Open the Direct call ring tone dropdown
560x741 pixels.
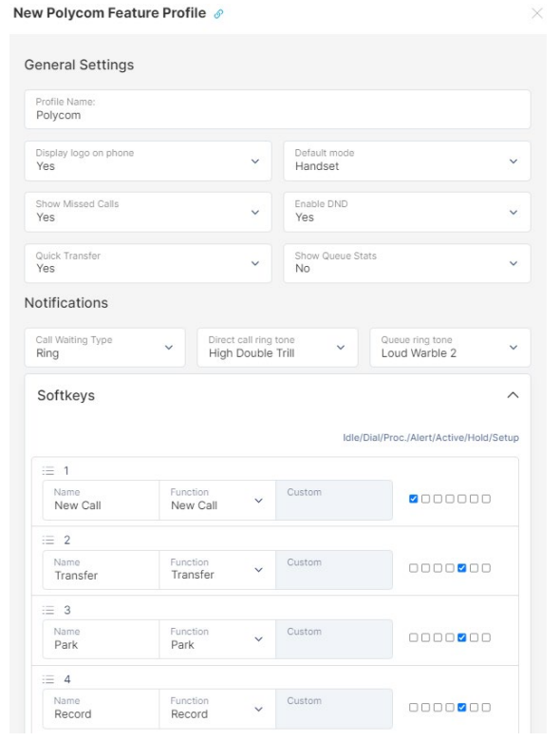(278, 348)
